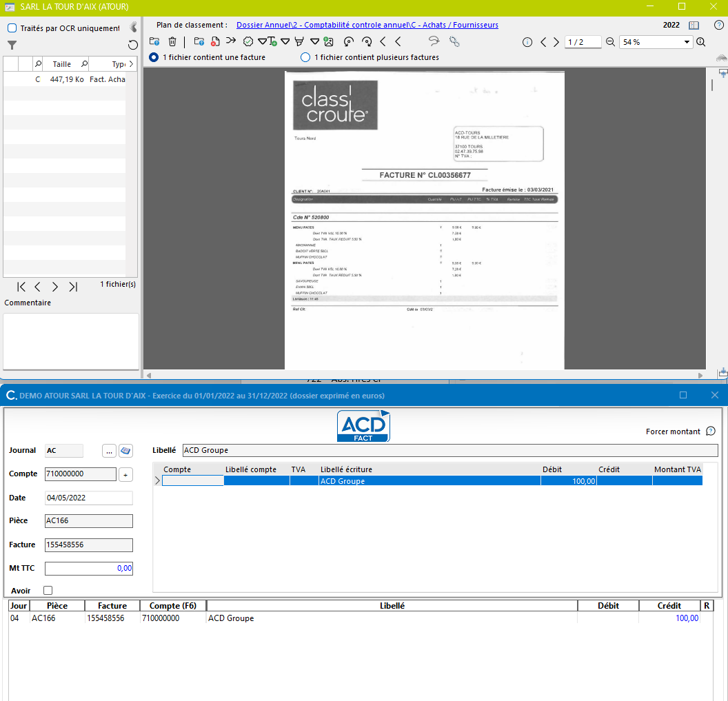
Task: Click the calculator icon next to Journal
Action: point(125,451)
